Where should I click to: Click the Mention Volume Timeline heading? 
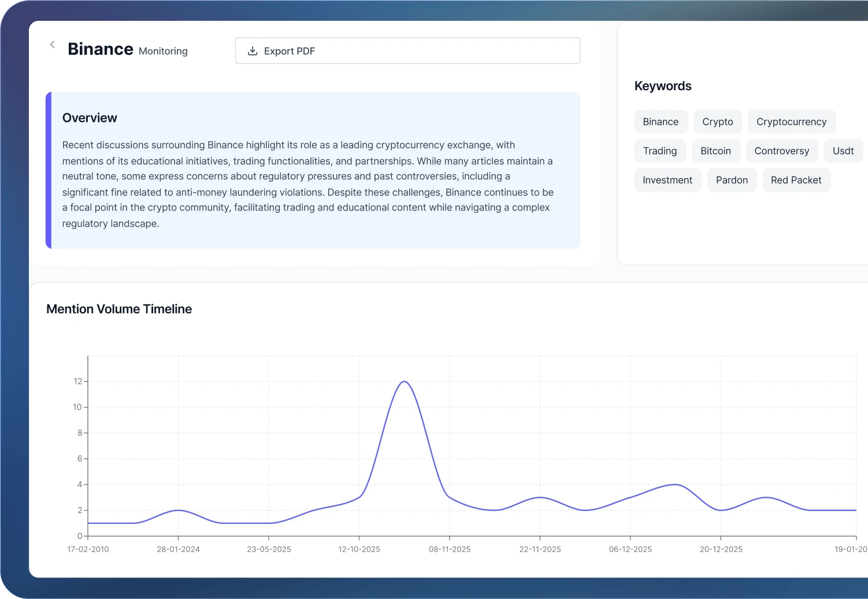[x=119, y=309]
